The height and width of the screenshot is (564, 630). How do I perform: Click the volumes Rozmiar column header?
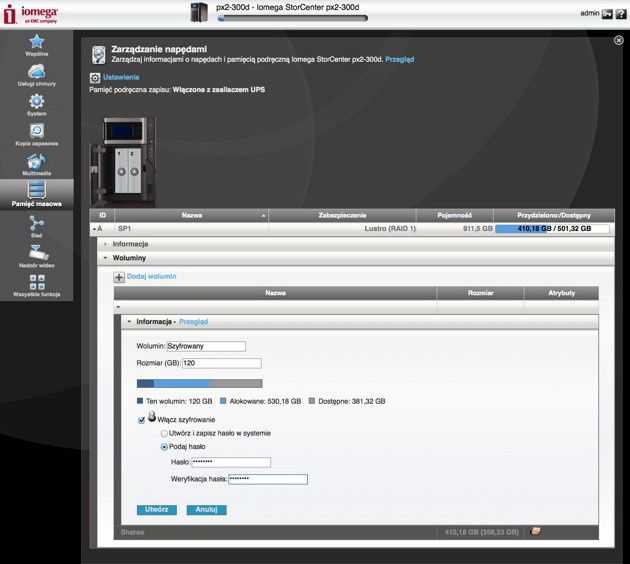(481, 293)
